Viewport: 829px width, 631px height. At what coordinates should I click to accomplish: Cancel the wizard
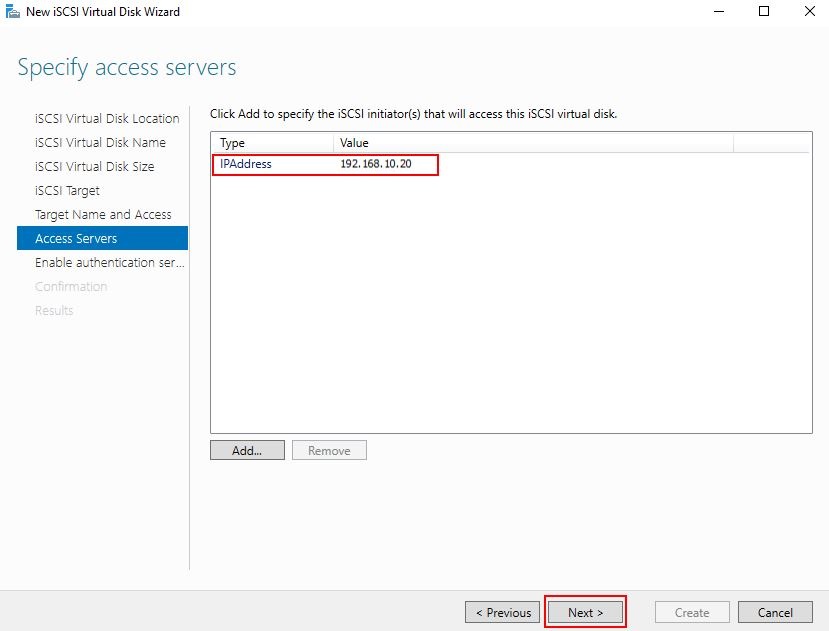(x=775, y=612)
